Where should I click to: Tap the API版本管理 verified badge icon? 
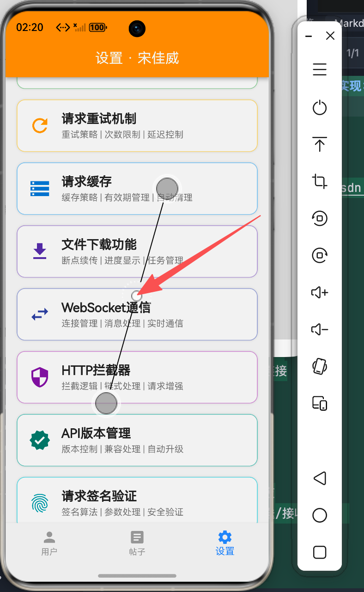(x=40, y=440)
